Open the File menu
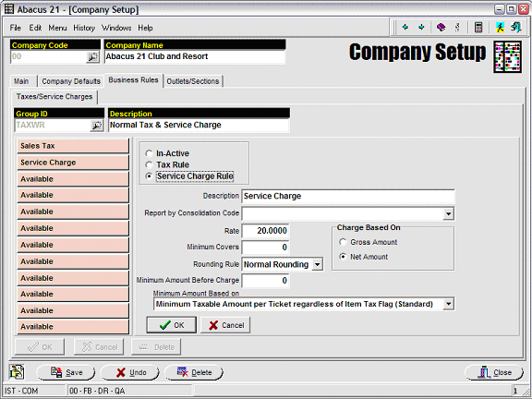This screenshot has height=399, width=532. coord(16,28)
